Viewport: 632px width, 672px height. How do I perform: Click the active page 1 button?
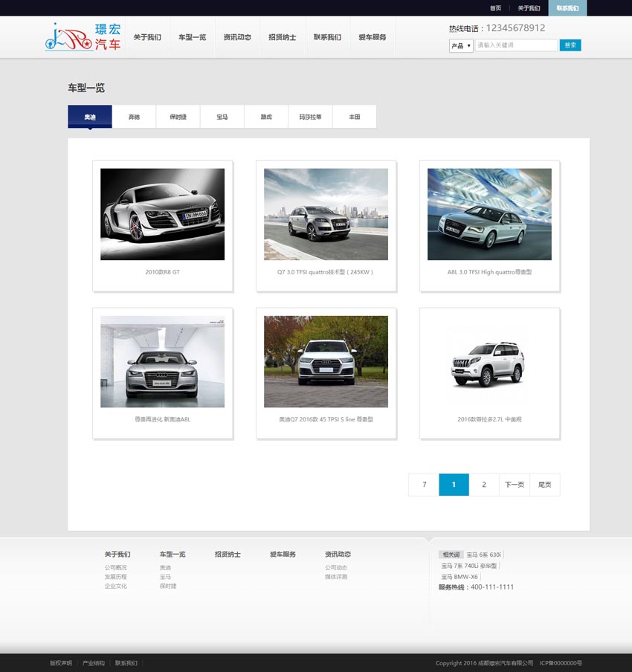(454, 485)
